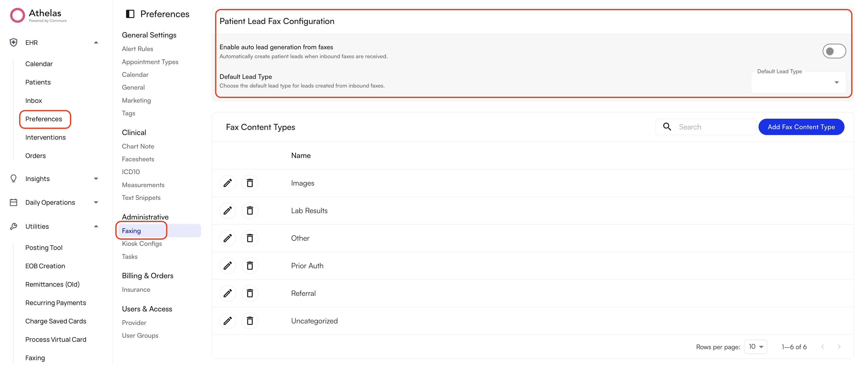Edit the Prior Auth content type
This screenshot has height=365, width=868.
[227, 266]
